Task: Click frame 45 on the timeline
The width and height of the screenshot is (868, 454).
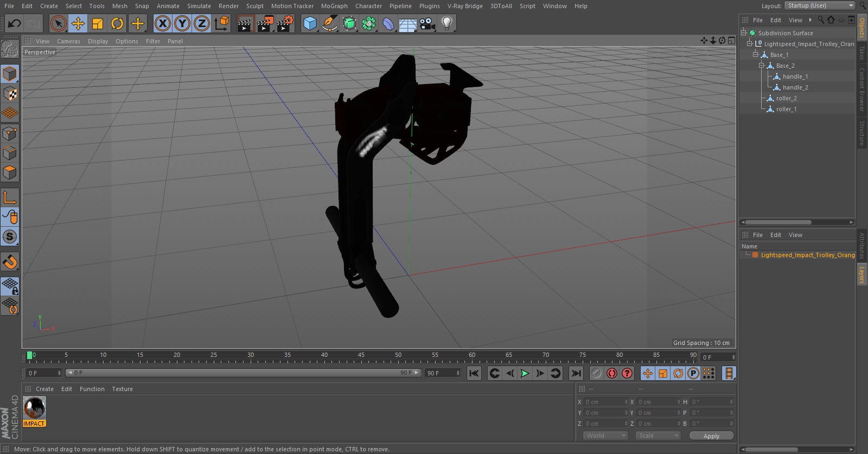Action: [361, 356]
